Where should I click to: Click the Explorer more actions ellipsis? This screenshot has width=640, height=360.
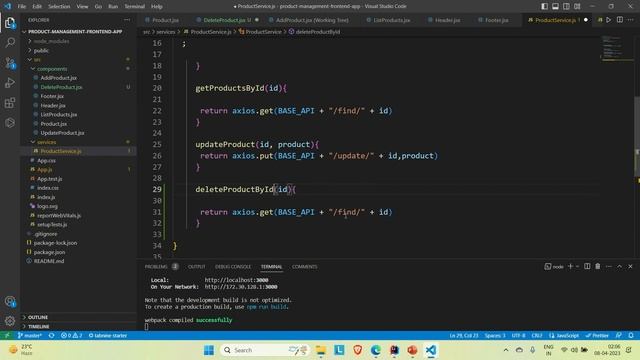[127, 20]
